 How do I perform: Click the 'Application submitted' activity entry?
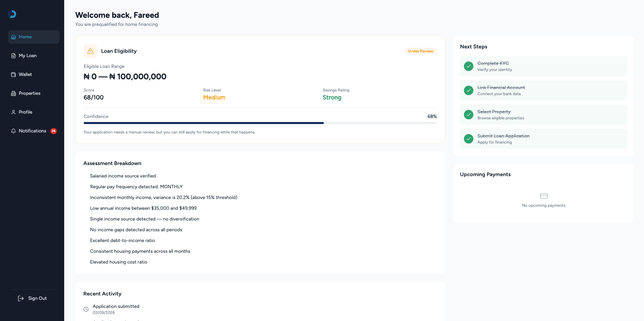pos(116,309)
